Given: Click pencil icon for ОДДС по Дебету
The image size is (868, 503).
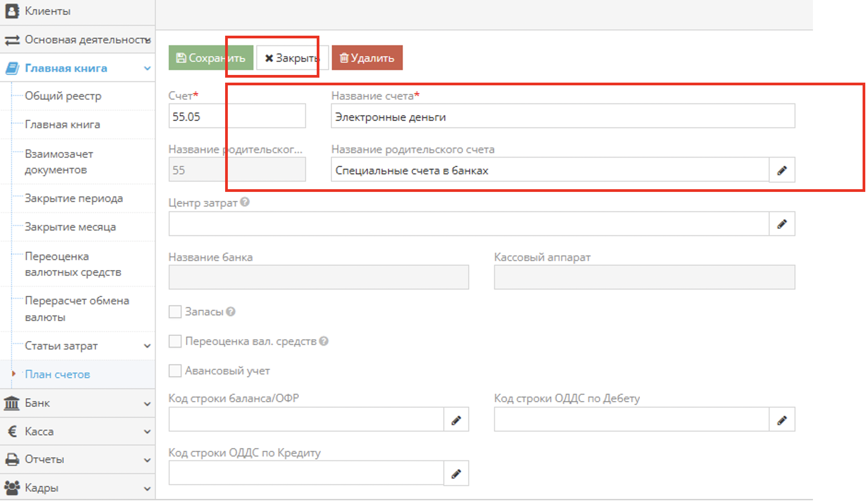Looking at the screenshot, I should coord(781,420).
